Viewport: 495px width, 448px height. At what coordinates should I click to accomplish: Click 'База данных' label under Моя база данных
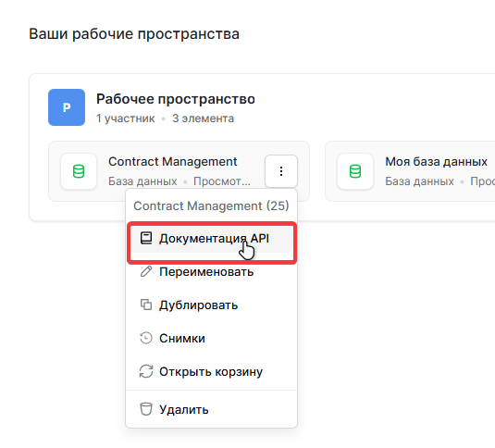419,181
